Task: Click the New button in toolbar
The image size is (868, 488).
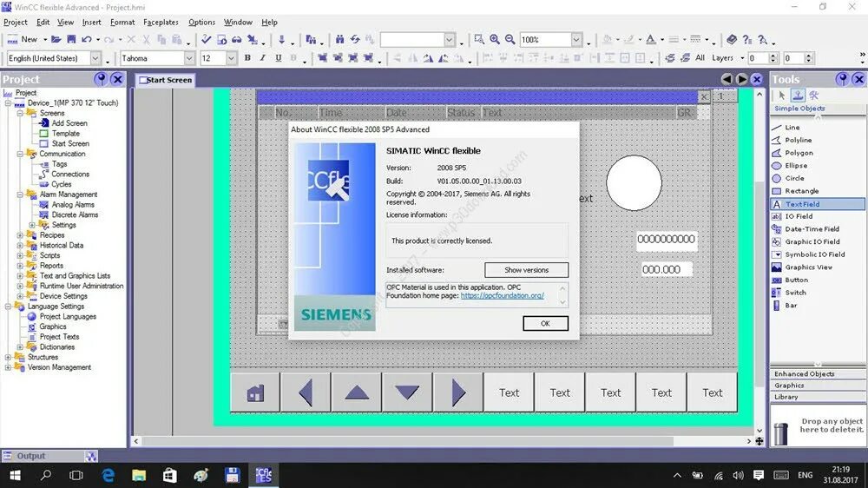Action: click(23, 39)
